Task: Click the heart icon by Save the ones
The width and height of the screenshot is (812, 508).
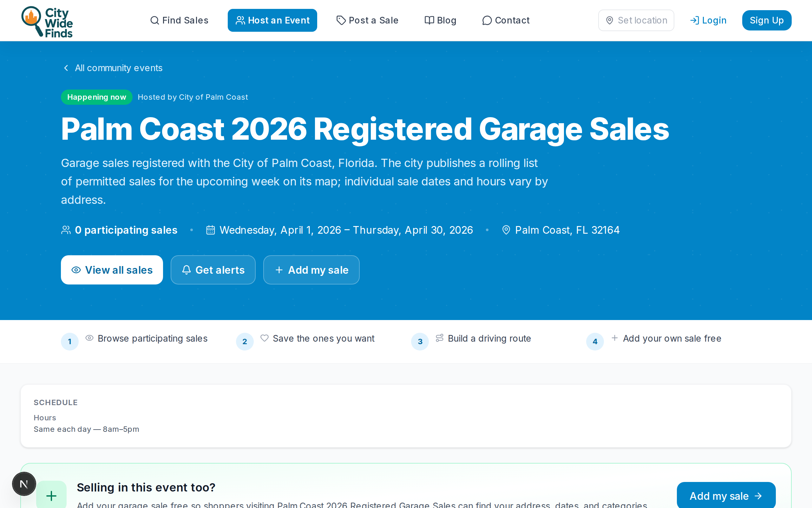Action: 265,338
